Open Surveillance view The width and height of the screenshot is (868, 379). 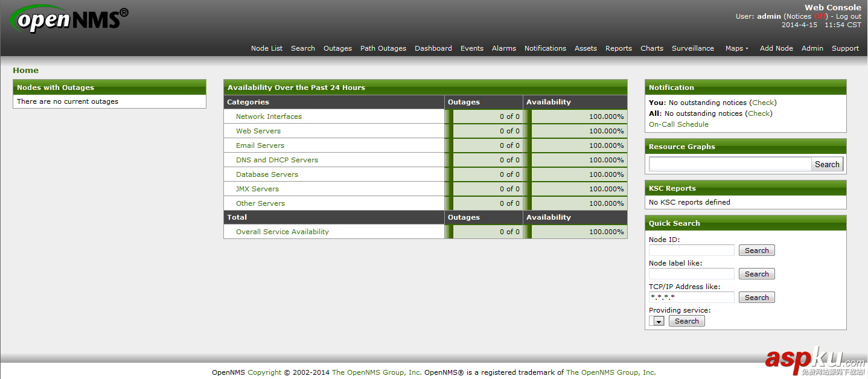(693, 48)
